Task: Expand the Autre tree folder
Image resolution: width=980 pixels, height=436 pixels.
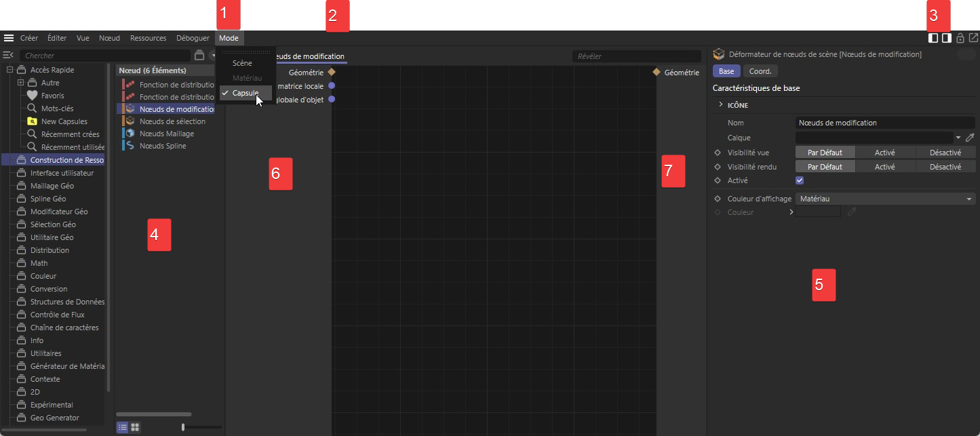Action: point(21,83)
